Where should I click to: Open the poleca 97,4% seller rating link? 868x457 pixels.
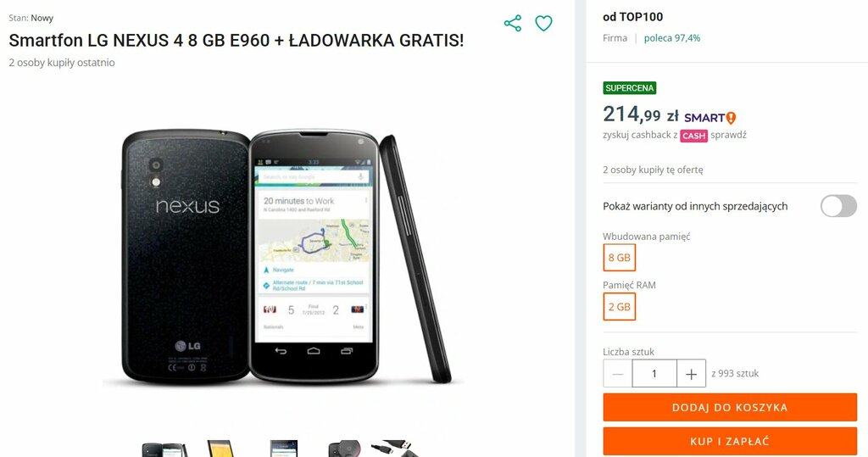pos(672,38)
